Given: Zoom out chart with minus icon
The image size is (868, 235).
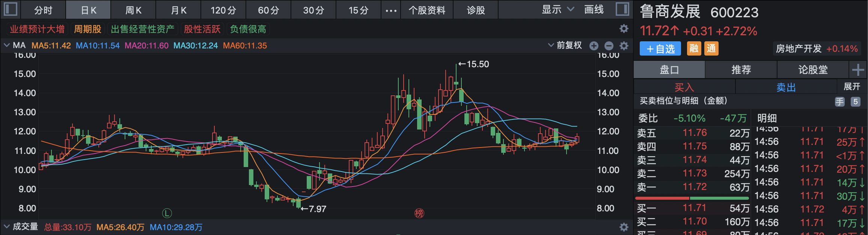Looking at the screenshot, I should coord(609,46).
